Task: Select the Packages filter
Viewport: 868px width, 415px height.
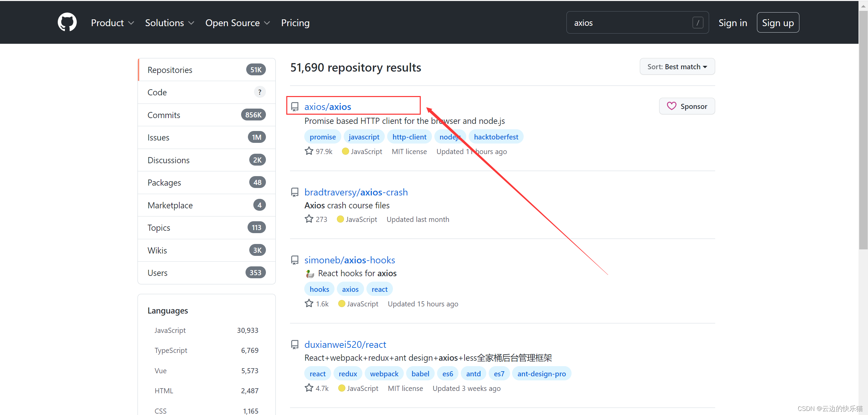Action: 206,183
